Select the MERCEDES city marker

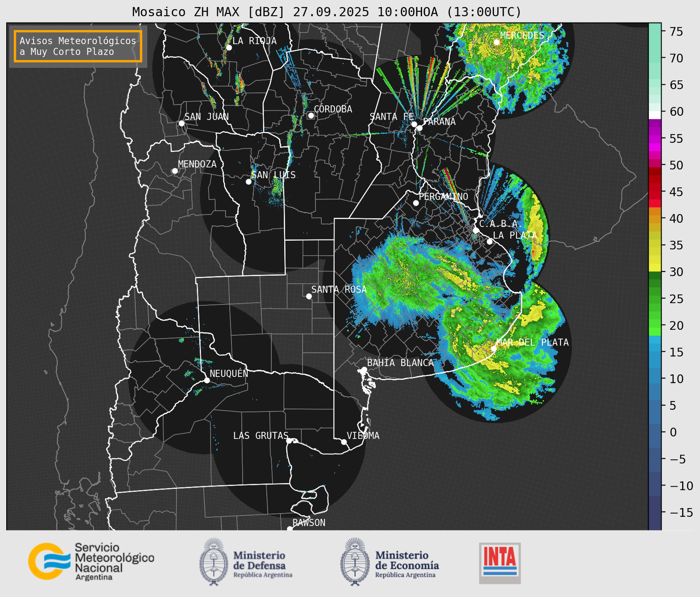(x=497, y=42)
